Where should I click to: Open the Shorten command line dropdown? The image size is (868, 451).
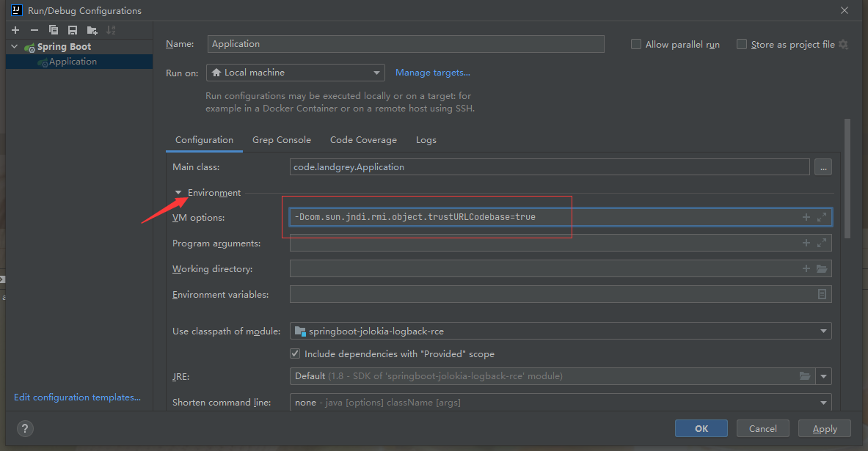pyautogui.click(x=823, y=402)
